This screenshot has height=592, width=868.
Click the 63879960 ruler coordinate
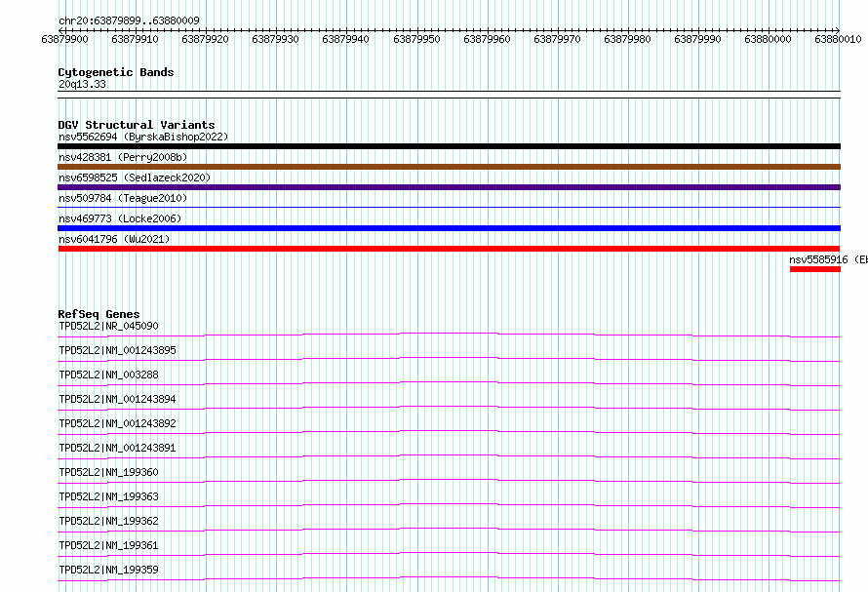[487, 39]
